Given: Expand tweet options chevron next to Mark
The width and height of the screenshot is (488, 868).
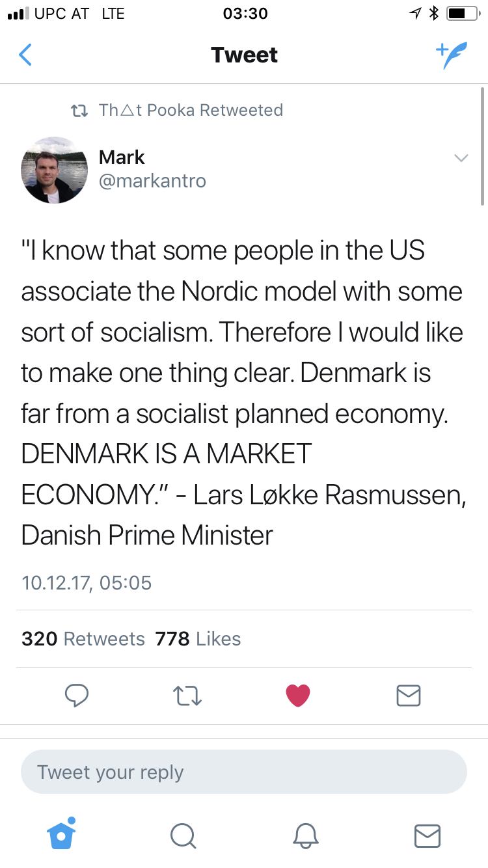Looking at the screenshot, I should 461,158.
